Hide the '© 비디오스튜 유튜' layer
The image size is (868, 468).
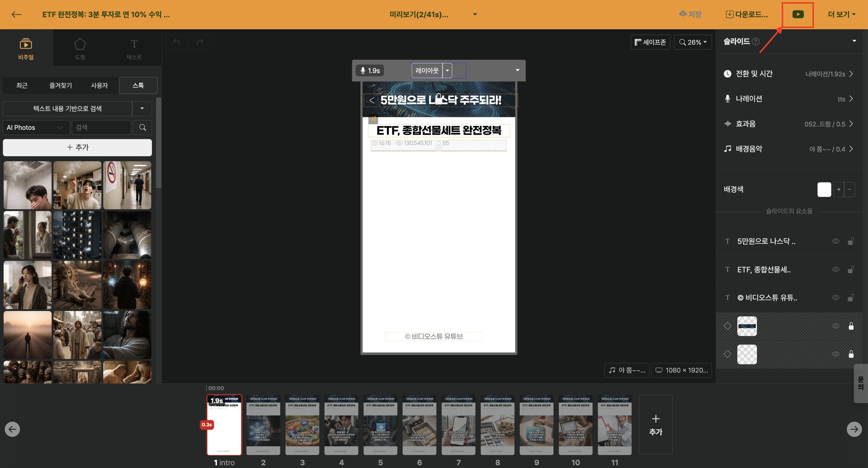pyautogui.click(x=835, y=297)
